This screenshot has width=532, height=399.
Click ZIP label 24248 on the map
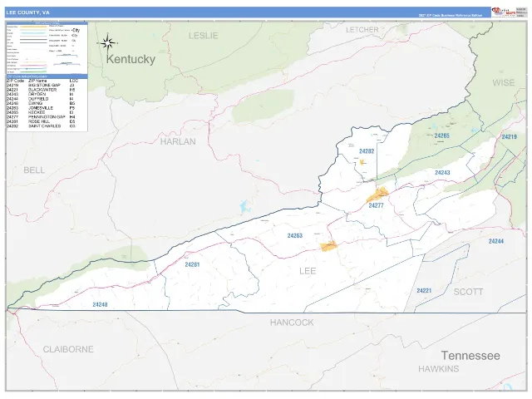100,304
